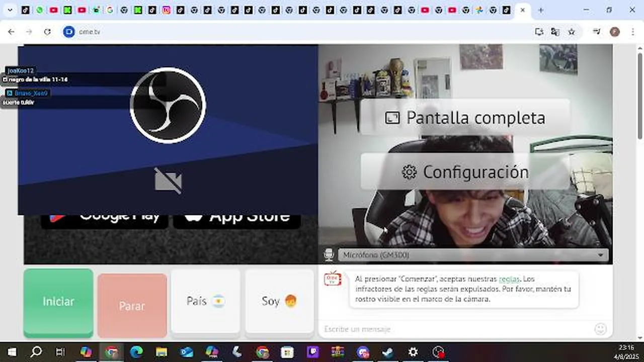Open Configuración settings option
This screenshot has height=362, width=644.
(465, 172)
